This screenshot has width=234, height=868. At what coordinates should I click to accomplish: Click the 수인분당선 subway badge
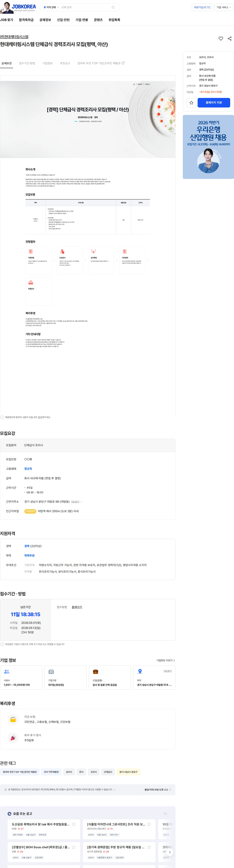pos(30,511)
